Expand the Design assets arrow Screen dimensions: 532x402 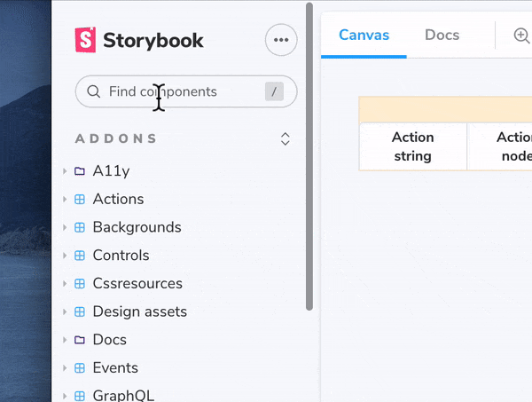(x=65, y=311)
